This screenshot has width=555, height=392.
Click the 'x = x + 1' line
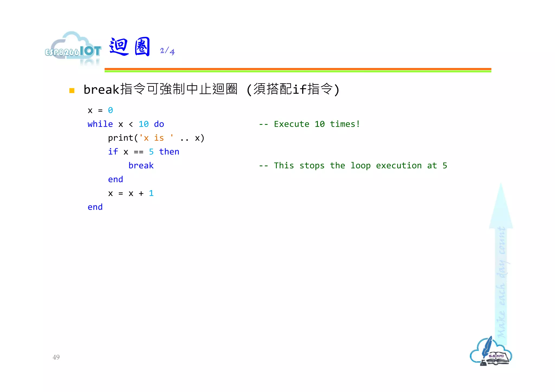coord(131,193)
